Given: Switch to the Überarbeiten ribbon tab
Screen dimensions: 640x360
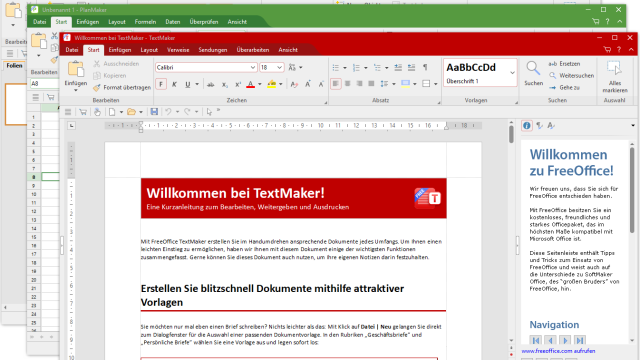Looking at the screenshot, I should [x=253, y=50].
